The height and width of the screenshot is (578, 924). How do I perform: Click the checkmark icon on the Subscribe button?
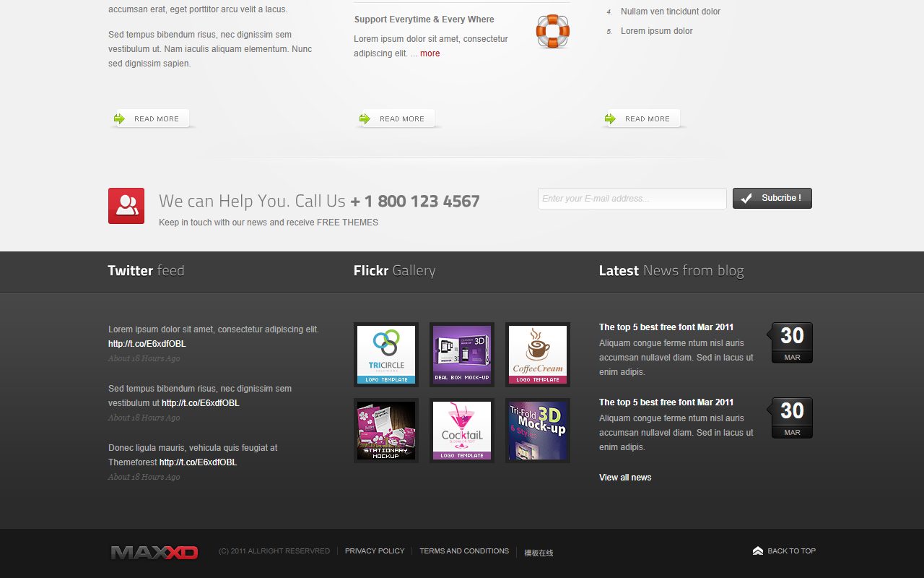click(746, 198)
